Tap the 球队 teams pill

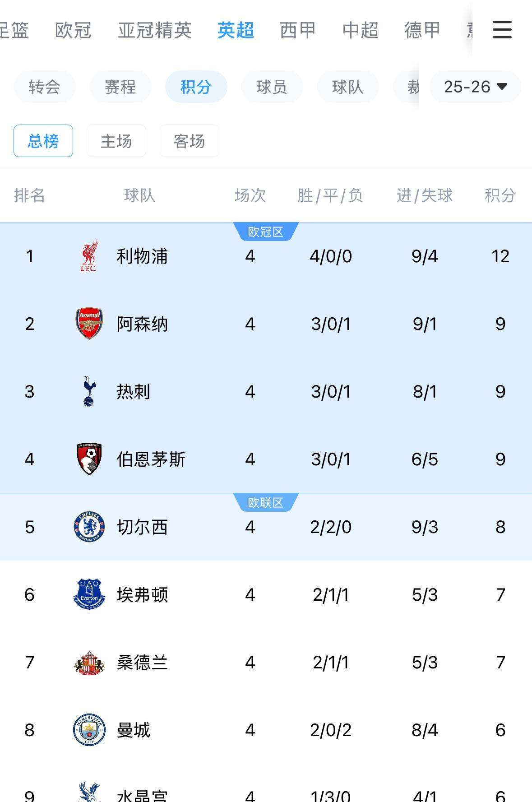pos(347,87)
